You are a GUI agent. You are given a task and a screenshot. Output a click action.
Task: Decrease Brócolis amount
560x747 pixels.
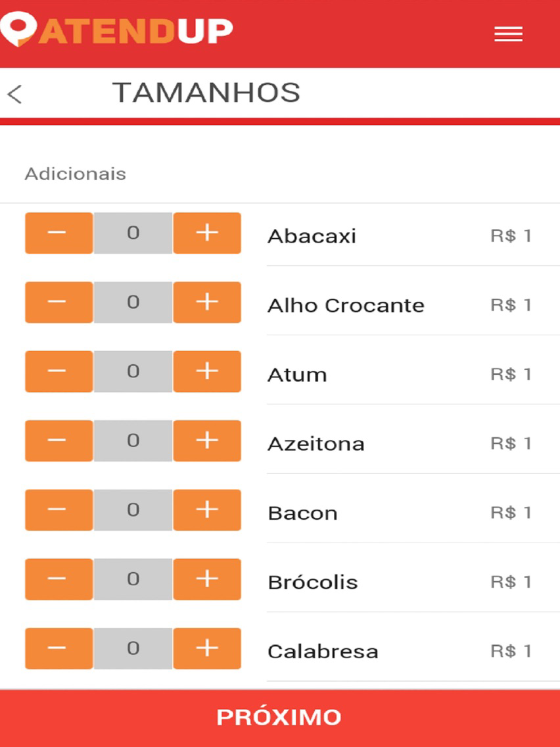[x=59, y=579]
